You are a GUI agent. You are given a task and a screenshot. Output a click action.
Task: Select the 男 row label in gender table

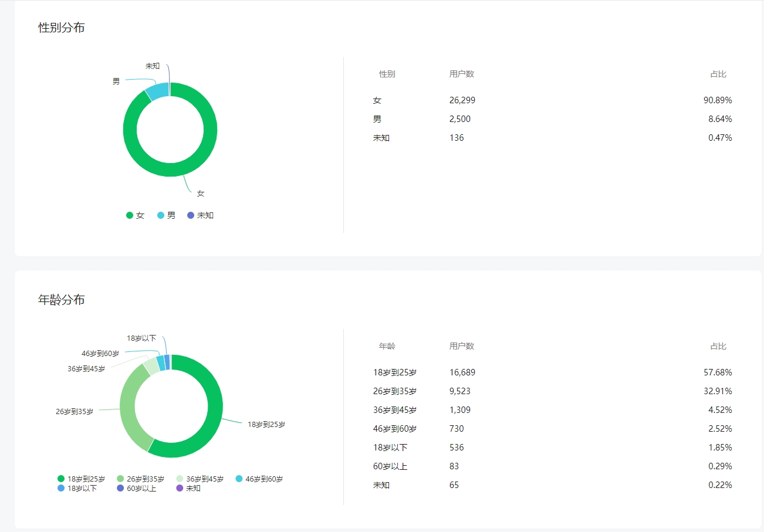[377, 119]
